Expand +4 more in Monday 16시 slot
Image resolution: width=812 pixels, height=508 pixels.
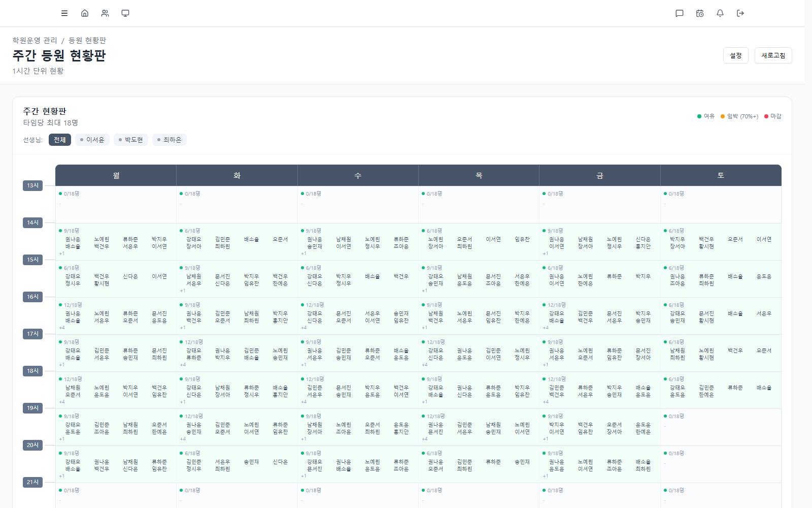click(61, 328)
